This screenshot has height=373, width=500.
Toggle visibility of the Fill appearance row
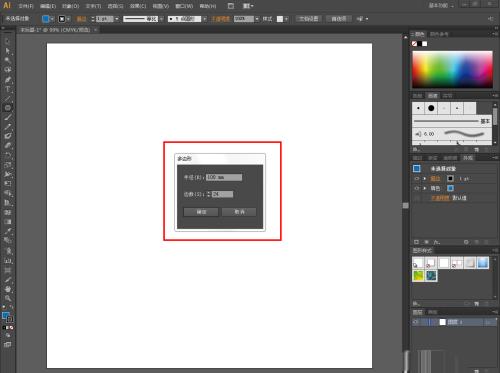(417, 188)
